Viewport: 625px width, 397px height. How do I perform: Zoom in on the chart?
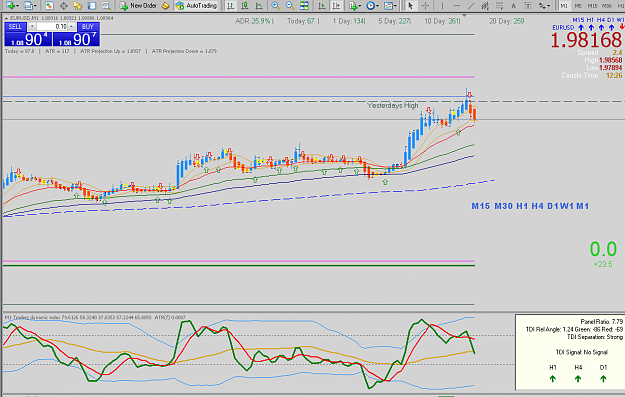click(x=275, y=6)
